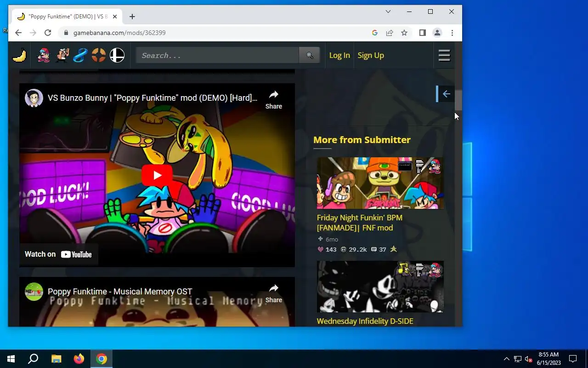Open the second character game icon in navbar
This screenshot has height=368, width=588.
coord(62,56)
